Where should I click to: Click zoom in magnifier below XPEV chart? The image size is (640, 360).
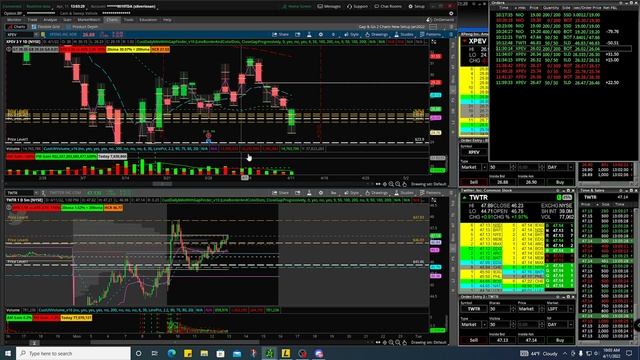pos(391,184)
